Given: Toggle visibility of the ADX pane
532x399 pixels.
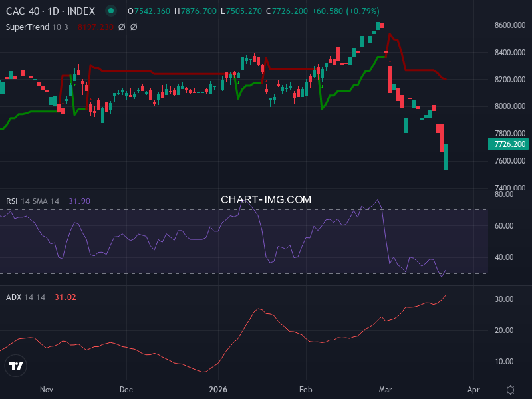Looking at the screenshot, I should (27, 298).
